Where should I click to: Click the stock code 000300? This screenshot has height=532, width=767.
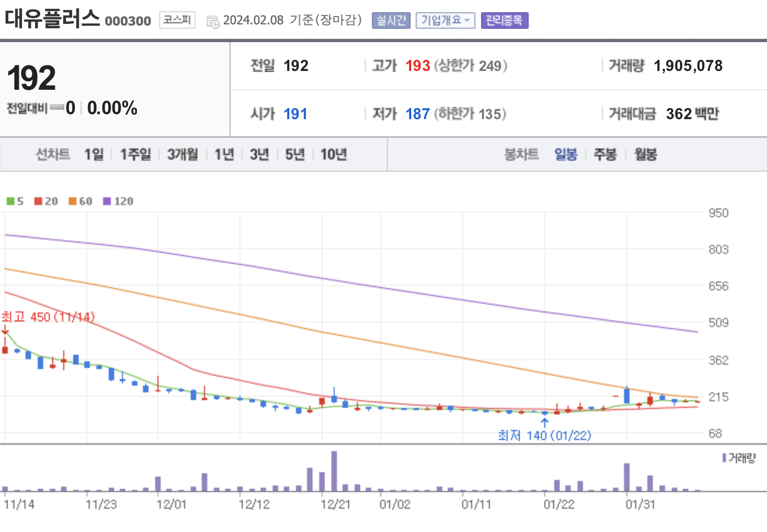pos(128,21)
